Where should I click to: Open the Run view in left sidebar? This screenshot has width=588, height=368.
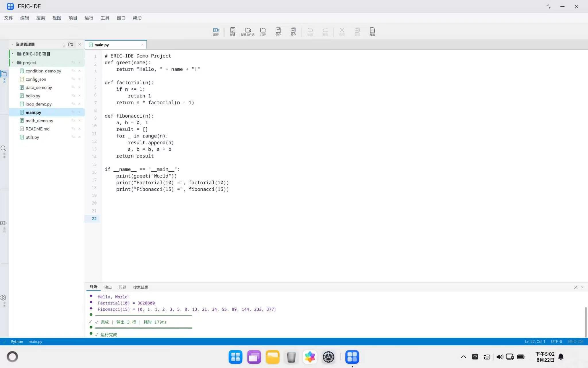point(4,226)
